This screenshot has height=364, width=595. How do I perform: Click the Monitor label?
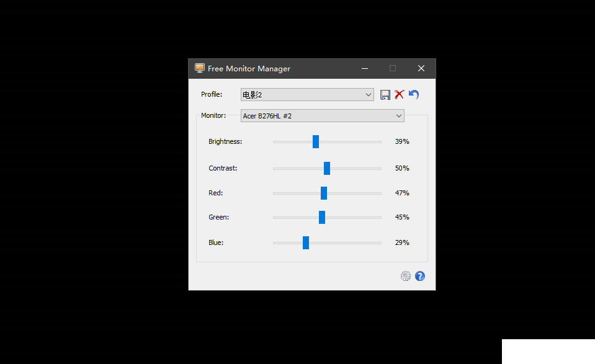(x=213, y=115)
